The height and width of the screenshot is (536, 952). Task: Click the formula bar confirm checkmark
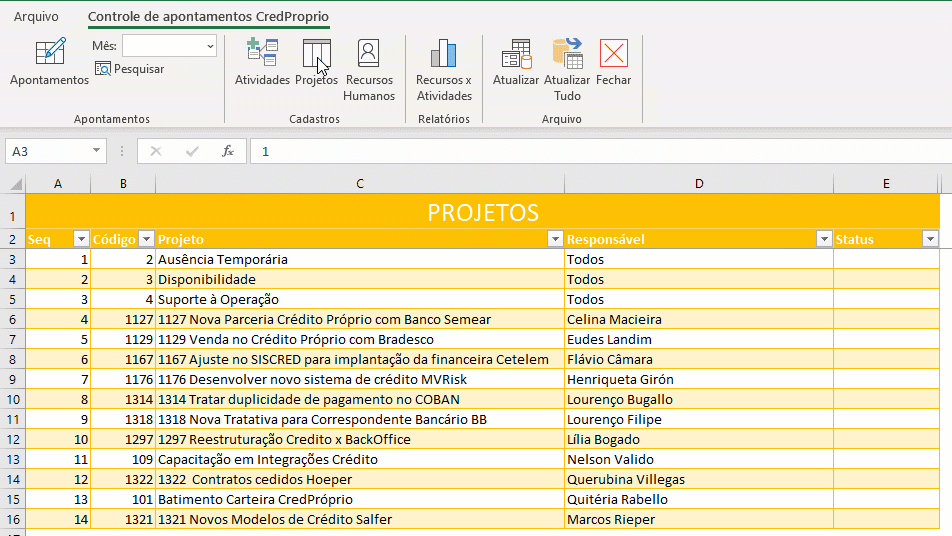(192, 151)
